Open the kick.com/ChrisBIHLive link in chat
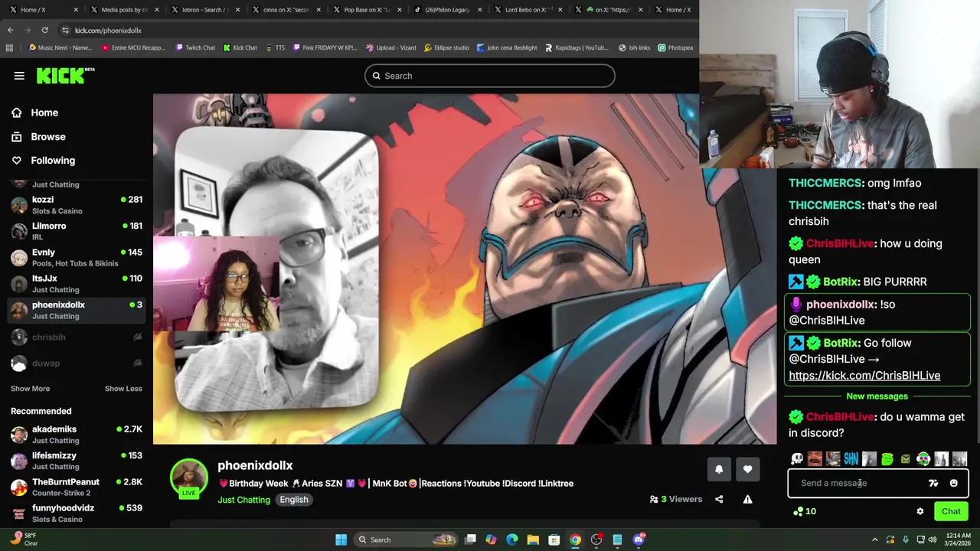Viewport: 980px width, 551px height. [864, 376]
